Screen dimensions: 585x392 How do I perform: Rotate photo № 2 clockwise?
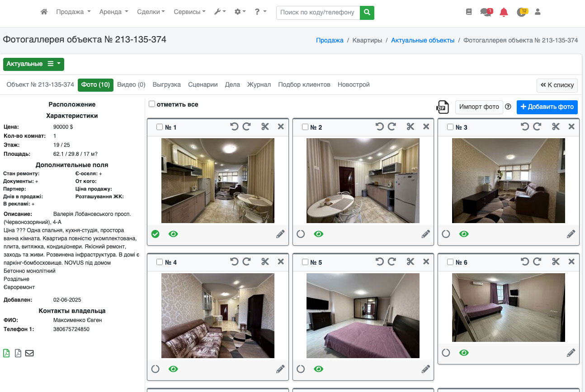click(x=392, y=127)
